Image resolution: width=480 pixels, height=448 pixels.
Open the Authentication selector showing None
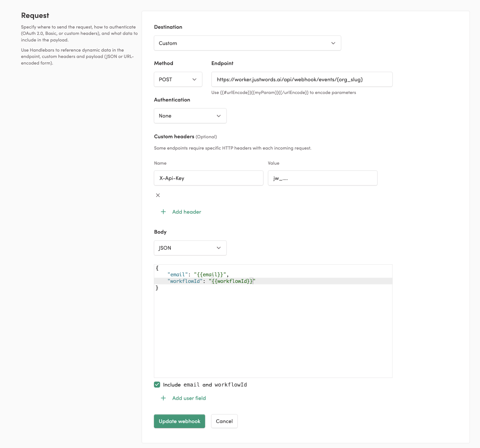coord(190,116)
